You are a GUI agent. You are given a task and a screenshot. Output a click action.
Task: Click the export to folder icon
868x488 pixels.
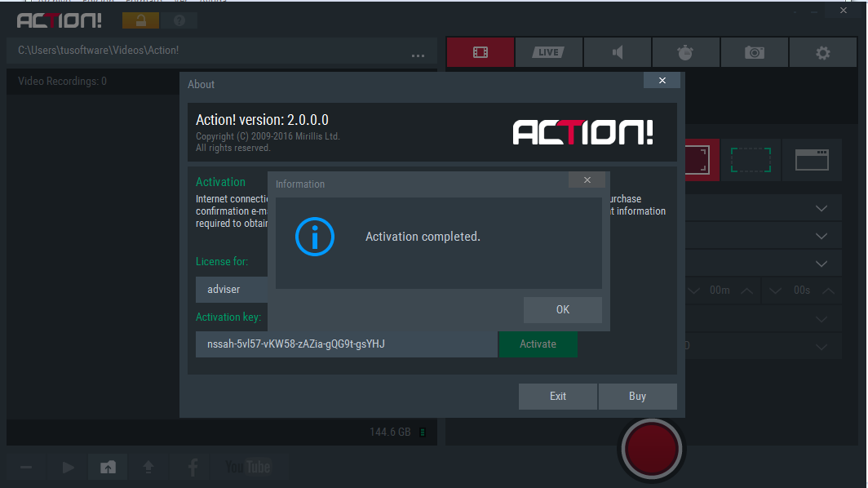pos(108,468)
